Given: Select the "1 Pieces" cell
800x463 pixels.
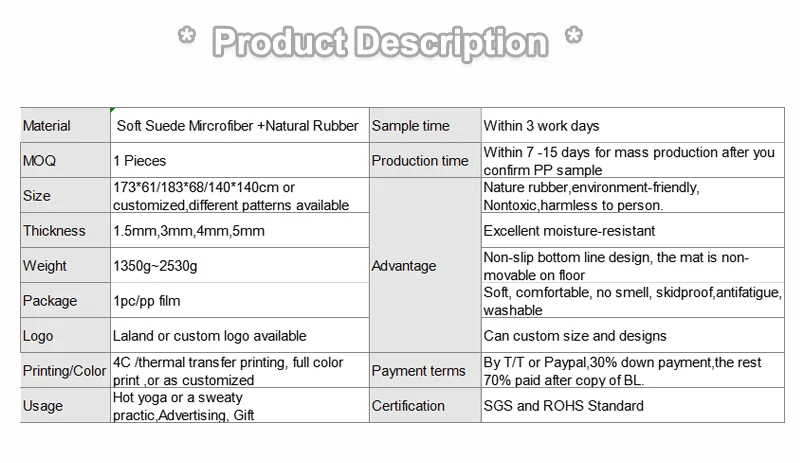Looking at the screenshot, I should click(238, 161).
